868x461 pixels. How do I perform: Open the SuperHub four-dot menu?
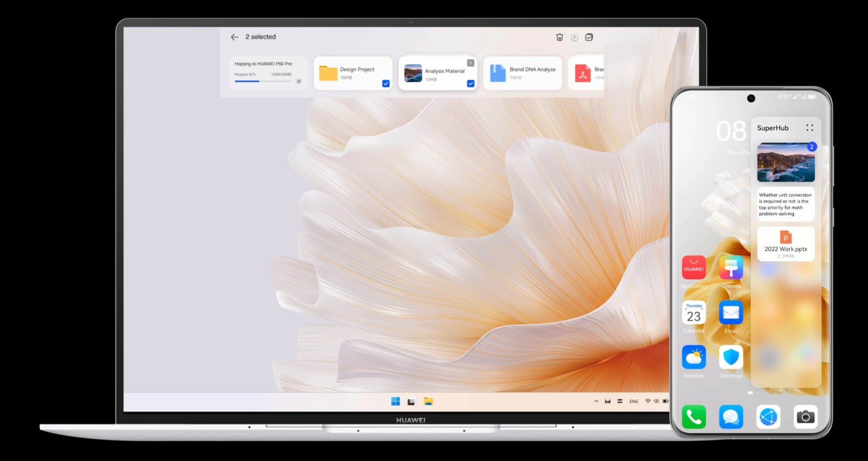(810, 128)
